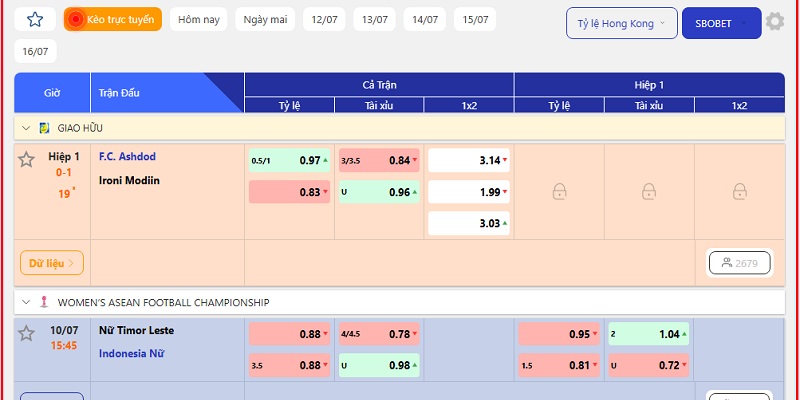Select Timor Leste under odds 0.98
Viewport: 800px width, 400px height.
pos(379,365)
